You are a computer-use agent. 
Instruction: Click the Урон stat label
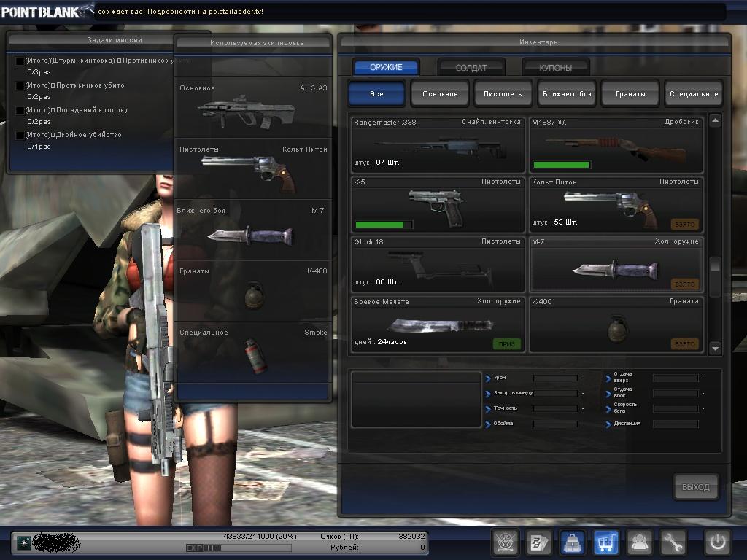500,378
